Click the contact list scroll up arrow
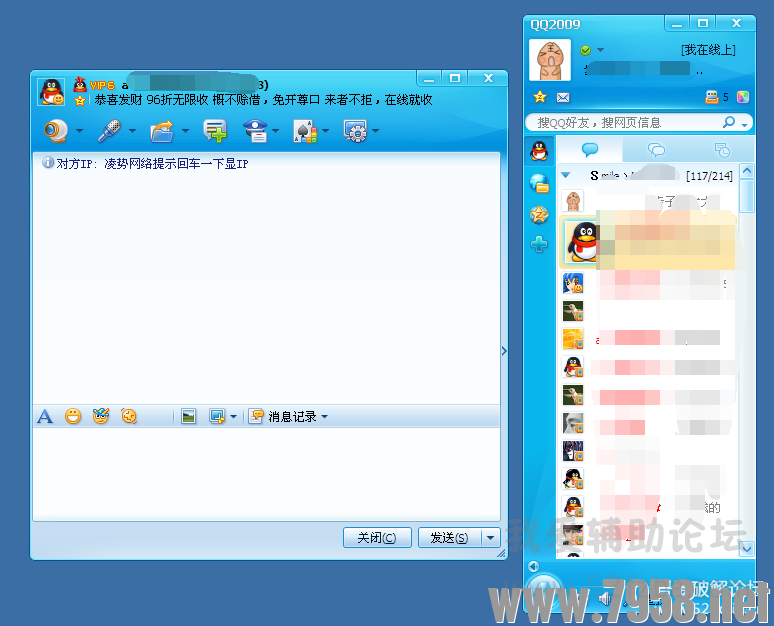Image resolution: width=774 pixels, height=626 pixels. coord(747,171)
